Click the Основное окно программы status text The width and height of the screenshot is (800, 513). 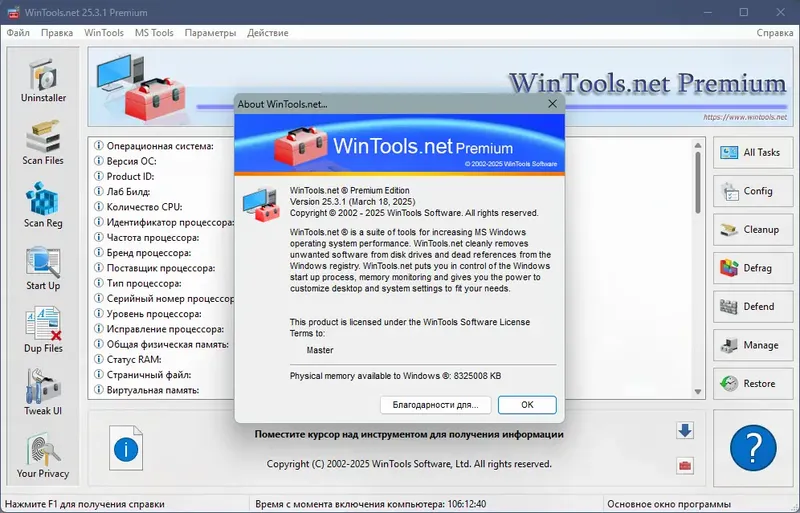[669, 504]
